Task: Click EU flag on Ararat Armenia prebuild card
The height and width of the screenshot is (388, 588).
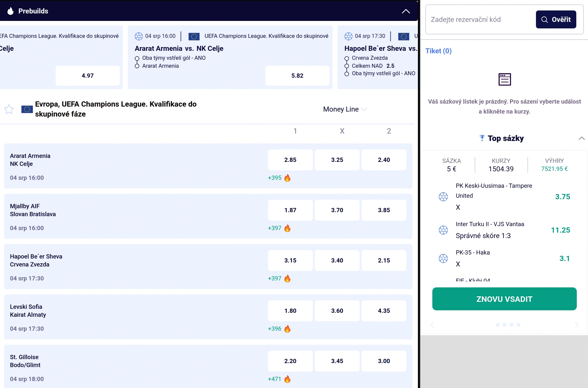Action: click(194, 36)
